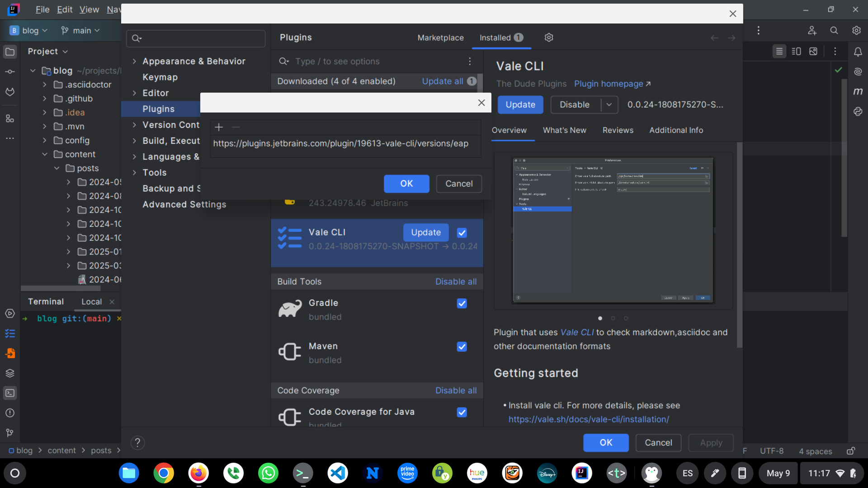Open the Terminal tool window icon in sidebar
Screen dimensions: 868x488
click(10, 393)
